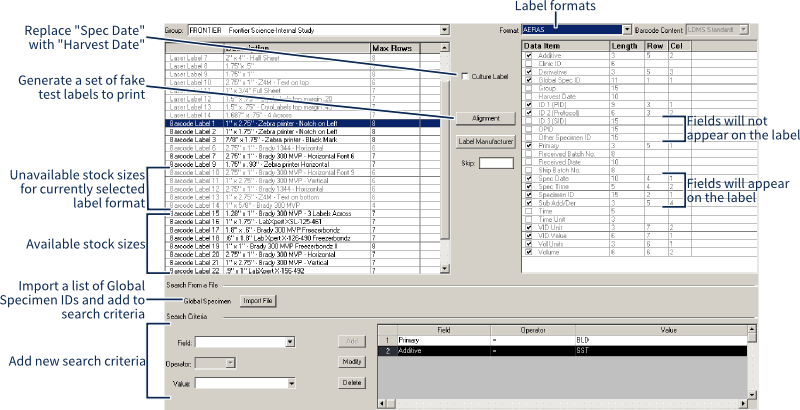Click the Import File button

[258, 301]
